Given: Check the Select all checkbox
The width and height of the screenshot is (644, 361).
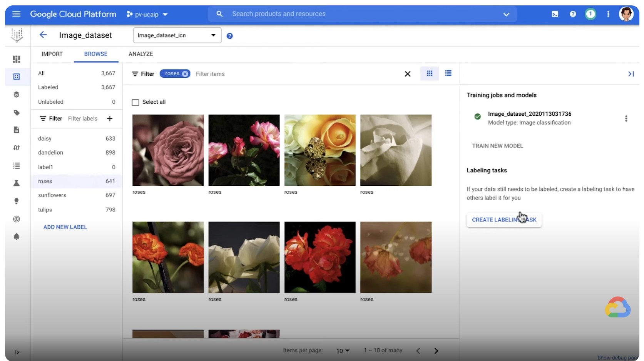Looking at the screenshot, I should pyautogui.click(x=135, y=102).
